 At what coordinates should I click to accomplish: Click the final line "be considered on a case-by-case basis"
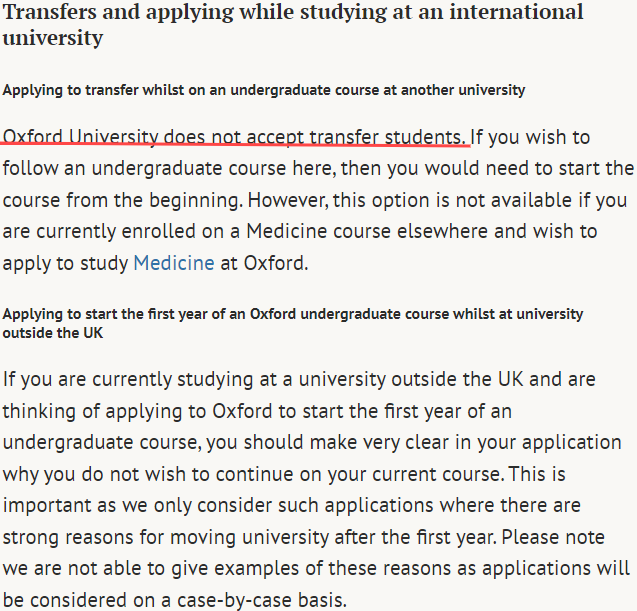[175, 600]
